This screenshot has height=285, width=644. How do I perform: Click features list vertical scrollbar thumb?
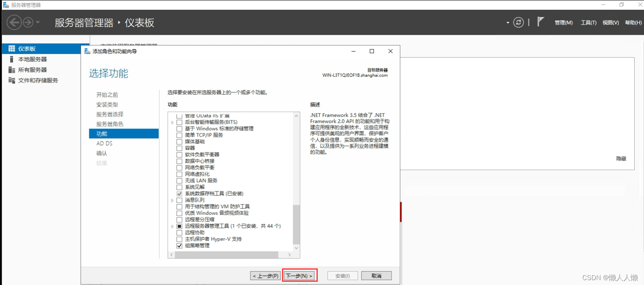pyautogui.click(x=296, y=225)
